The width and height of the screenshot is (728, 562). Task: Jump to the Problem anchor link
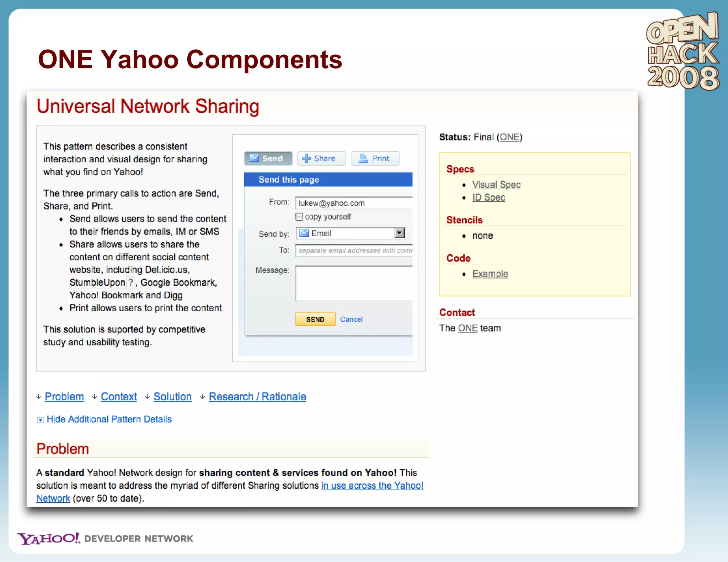point(64,396)
